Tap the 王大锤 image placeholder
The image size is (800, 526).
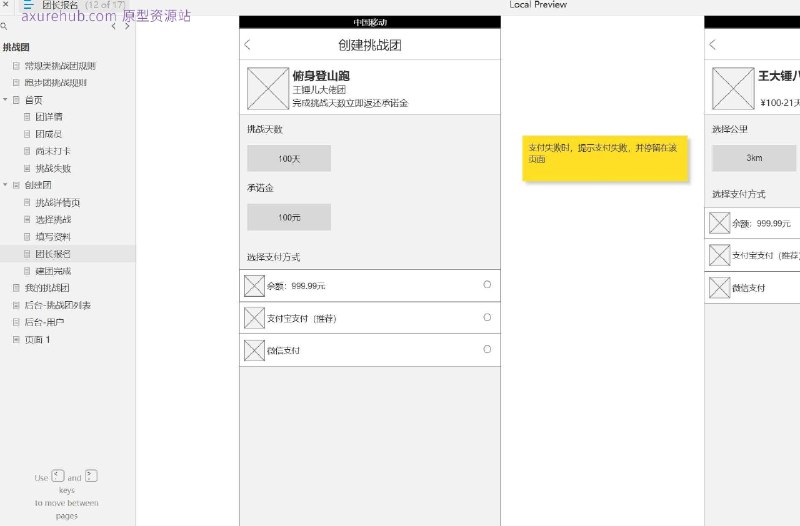tap(733, 88)
